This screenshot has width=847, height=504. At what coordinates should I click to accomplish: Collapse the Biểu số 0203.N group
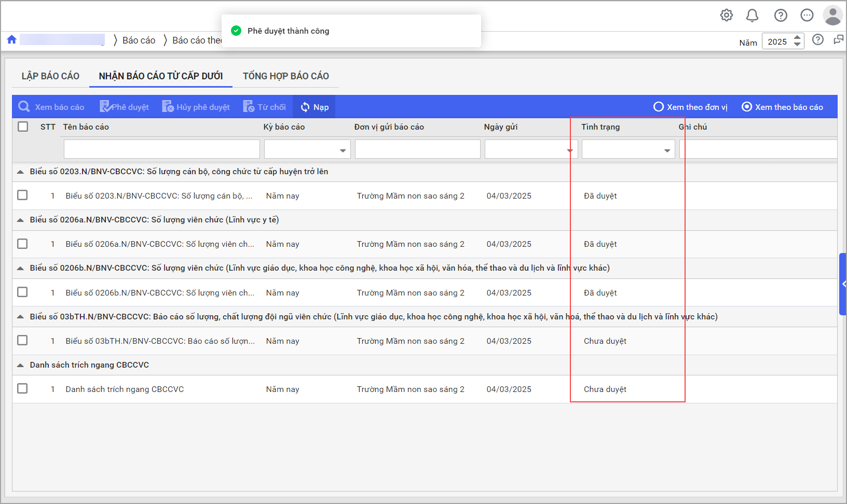click(x=20, y=172)
